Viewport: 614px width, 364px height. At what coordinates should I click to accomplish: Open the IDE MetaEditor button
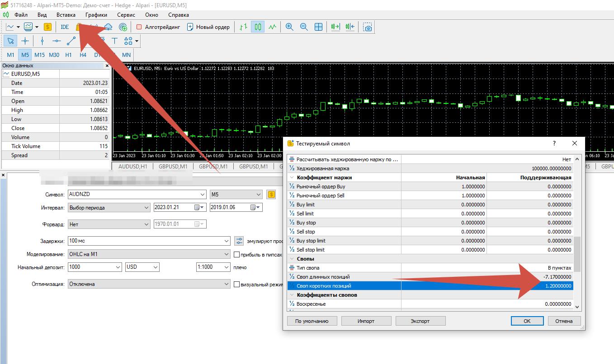[65, 27]
